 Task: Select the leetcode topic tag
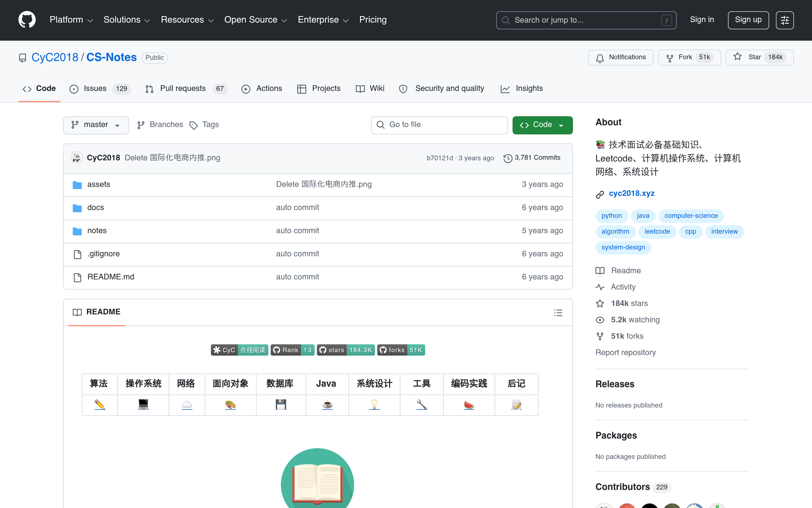click(x=657, y=232)
